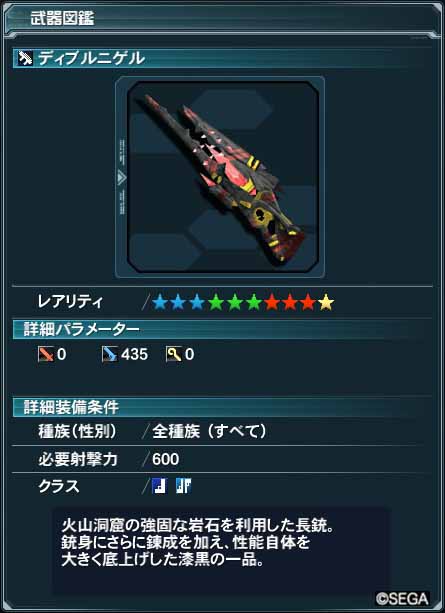445x613 pixels.
Task: Click the Gunner class icon
Action: (183, 486)
